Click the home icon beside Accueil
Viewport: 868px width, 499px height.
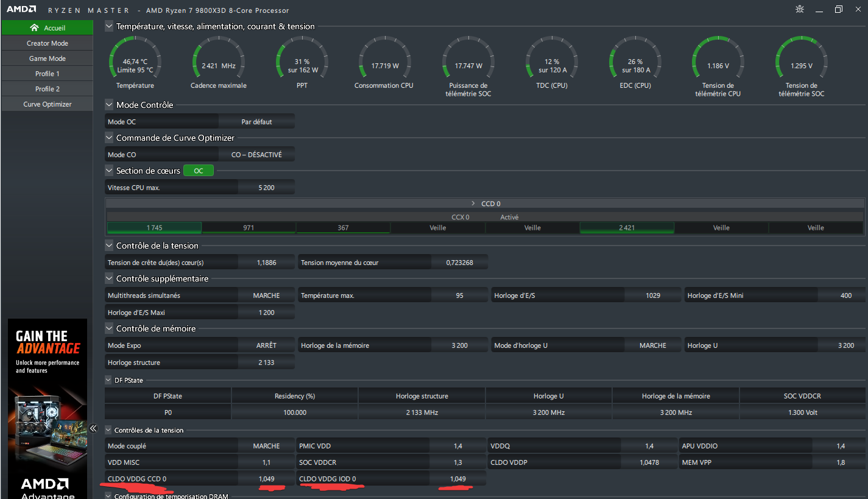[x=34, y=28]
